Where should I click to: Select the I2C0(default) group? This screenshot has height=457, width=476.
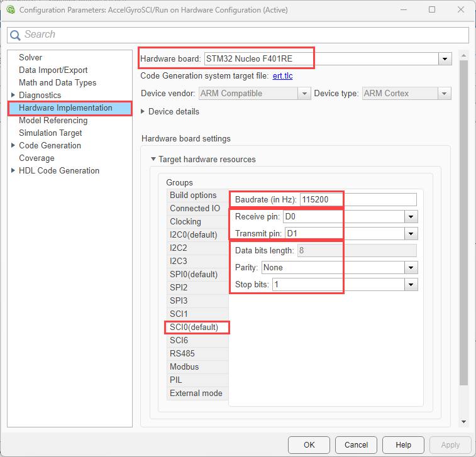point(193,235)
